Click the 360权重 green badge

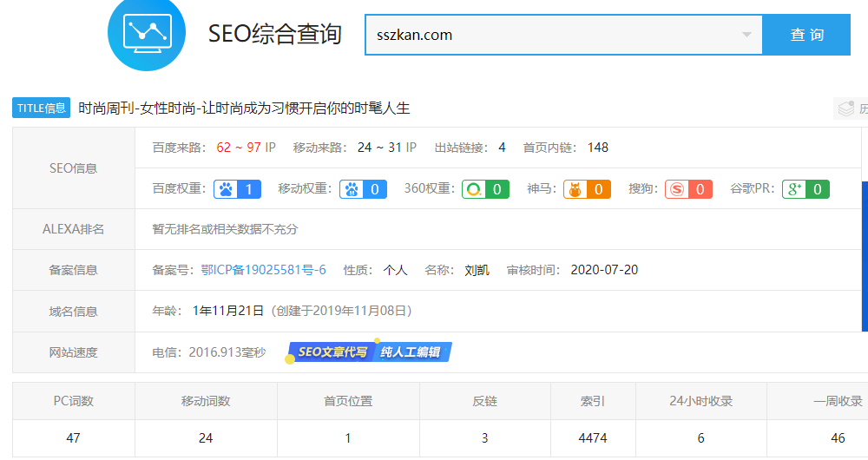485,188
